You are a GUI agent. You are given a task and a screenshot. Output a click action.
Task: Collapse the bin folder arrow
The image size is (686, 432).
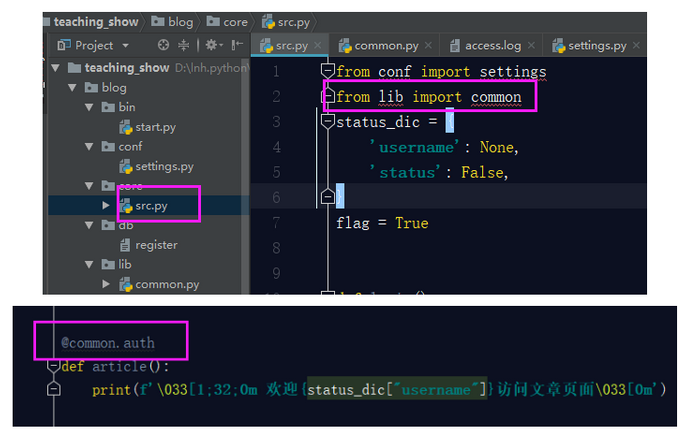[89, 107]
